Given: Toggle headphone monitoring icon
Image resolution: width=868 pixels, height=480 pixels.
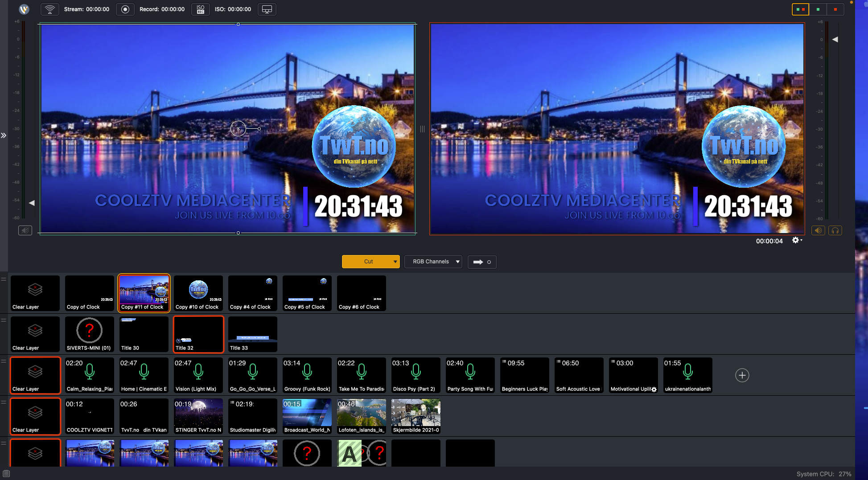Looking at the screenshot, I should [835, 230].
